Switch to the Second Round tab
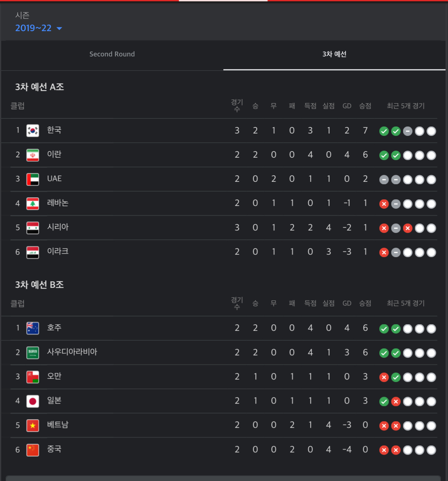The image size is (448, 481). tap(112, 54)
